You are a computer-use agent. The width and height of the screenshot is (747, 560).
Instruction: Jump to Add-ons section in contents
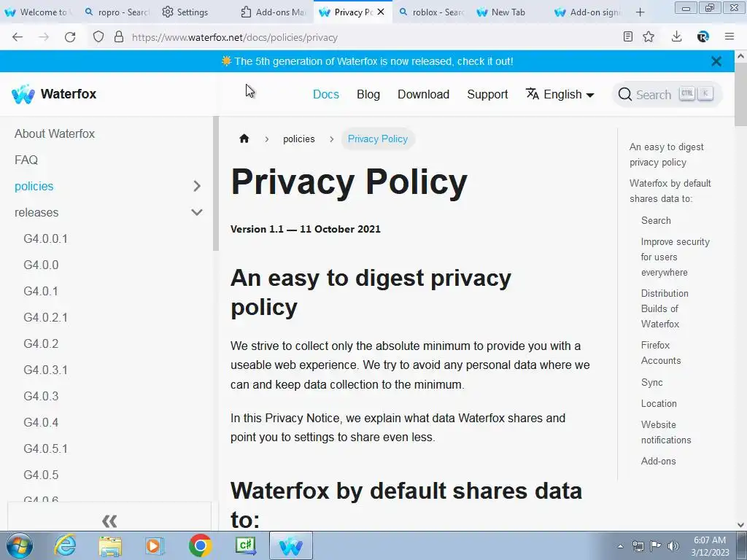coord(659,461)
